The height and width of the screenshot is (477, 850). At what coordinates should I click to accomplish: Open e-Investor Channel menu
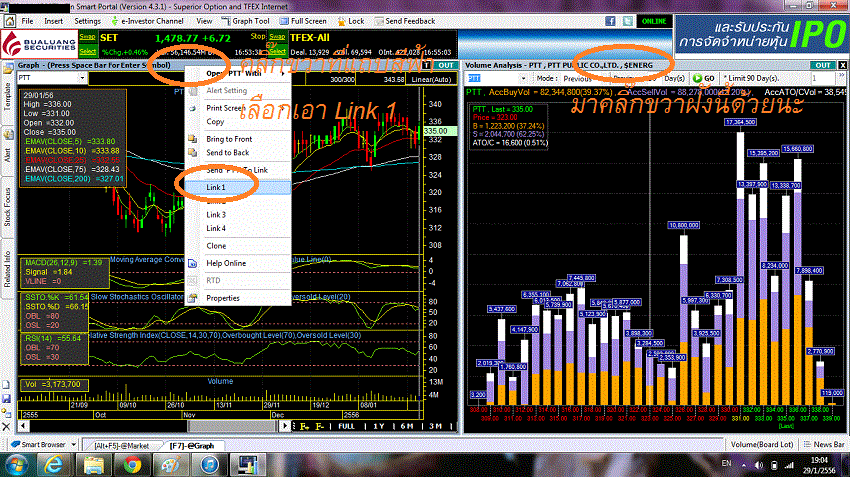tap(147, 21)
